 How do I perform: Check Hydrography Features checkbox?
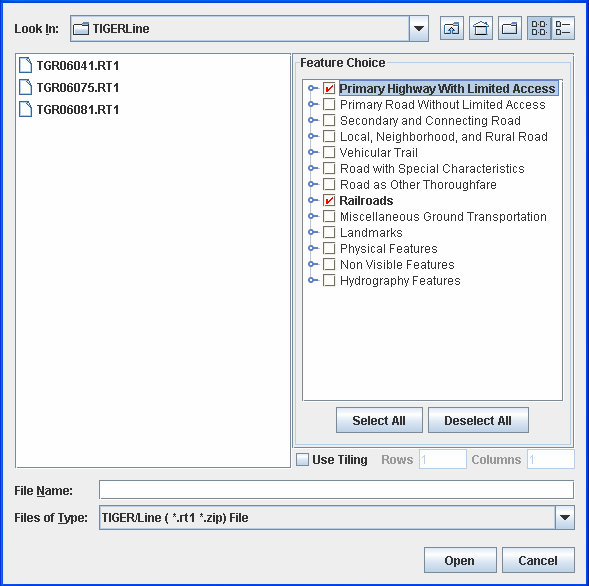(329, 281)
